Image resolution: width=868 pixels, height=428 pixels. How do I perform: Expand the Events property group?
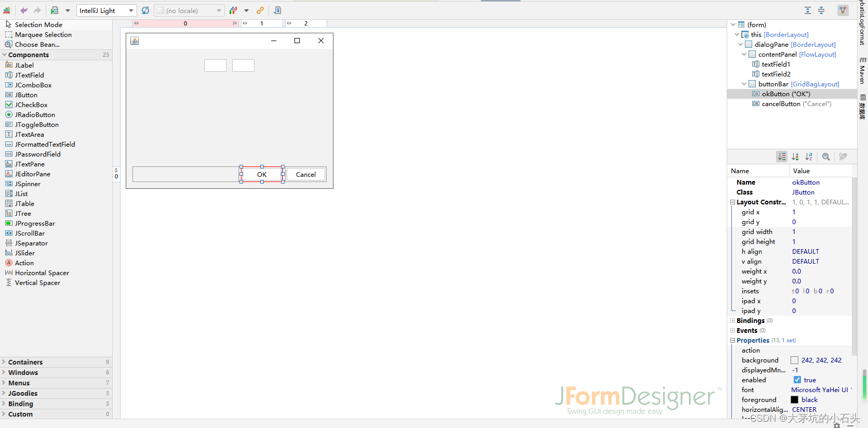point(732,330)
